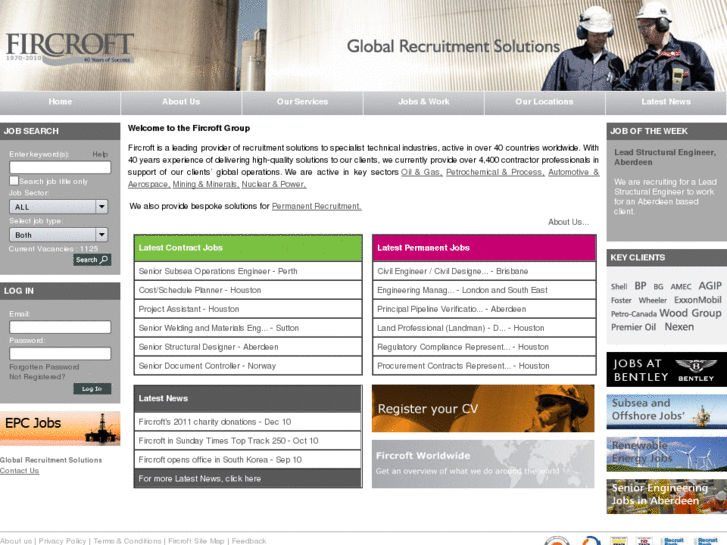Open Procurement Contracts Represent... Houston job
Screen dimensions: 727x545
(484, 365)
